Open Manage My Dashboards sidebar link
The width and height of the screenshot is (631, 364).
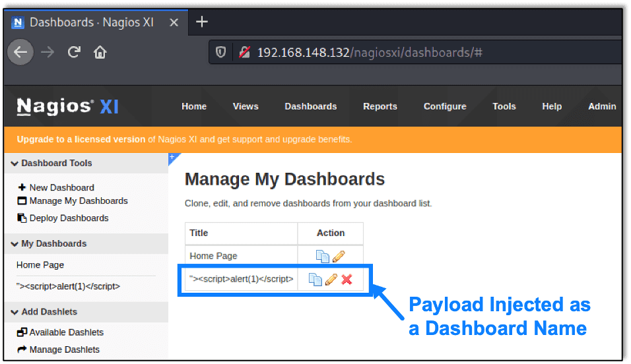tap(79, 200)
